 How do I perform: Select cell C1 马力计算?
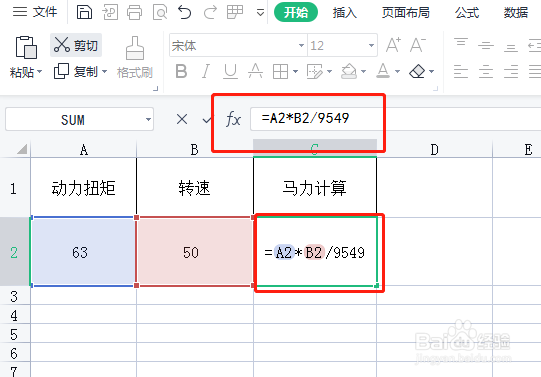point(315,188)
